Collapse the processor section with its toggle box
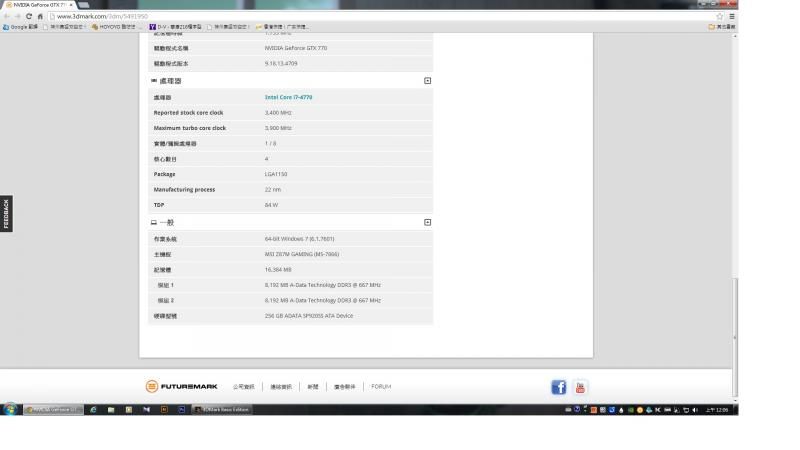Screen dimensions: 800x450 [x=428, y=81]
